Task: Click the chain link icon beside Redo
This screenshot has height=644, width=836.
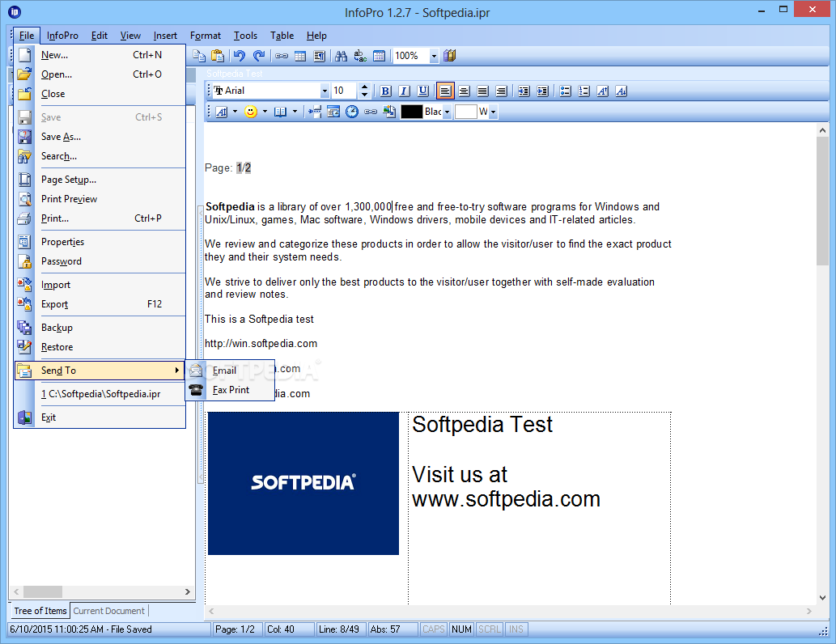Action: (282, 56)
